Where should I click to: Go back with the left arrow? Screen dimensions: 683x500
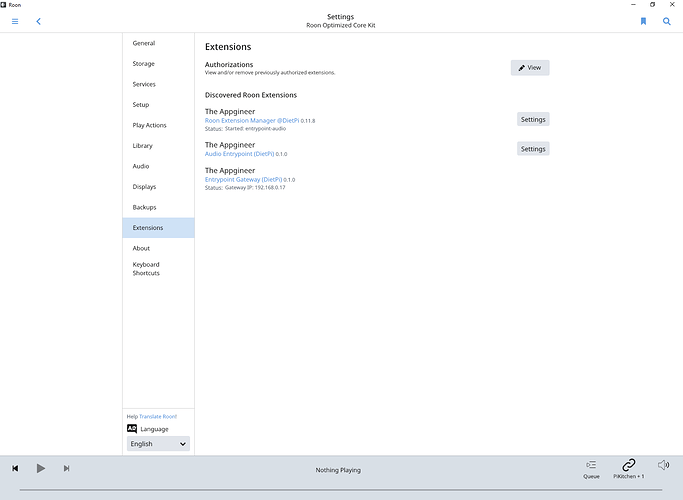point(38,21)
